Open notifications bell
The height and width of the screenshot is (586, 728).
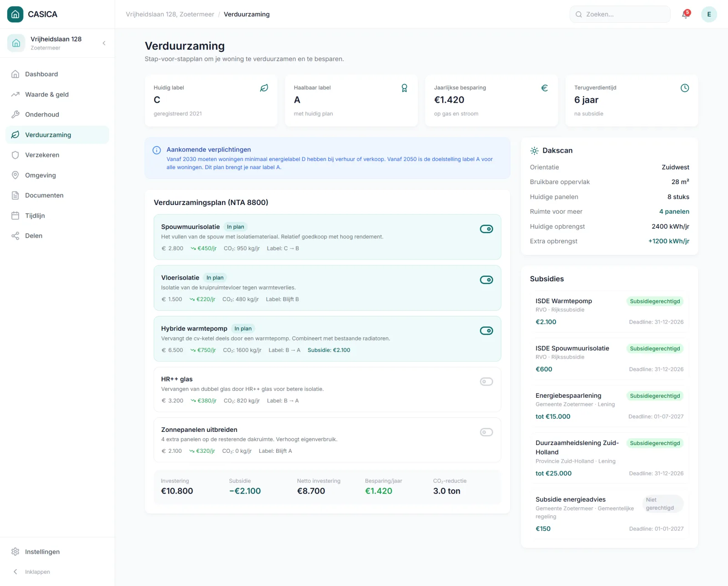685,15
